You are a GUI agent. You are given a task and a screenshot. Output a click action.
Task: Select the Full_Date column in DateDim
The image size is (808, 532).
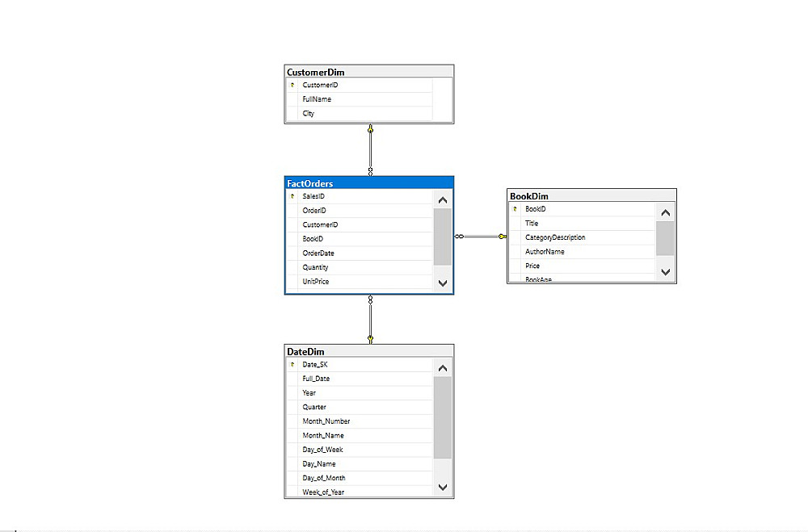tap(360, 379)
